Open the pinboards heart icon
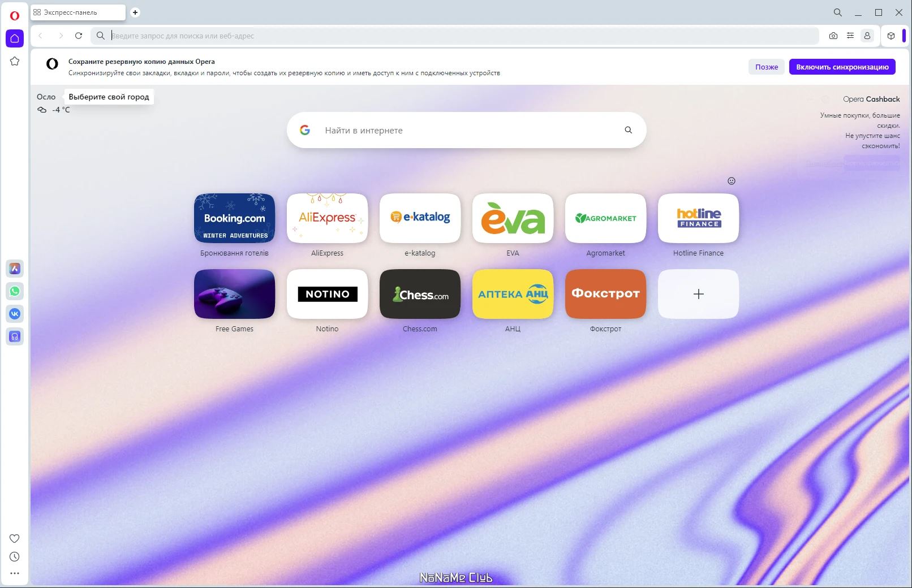The width and height of the screenshot is (912, 588). pyautogui.click(x=15, y=538)
